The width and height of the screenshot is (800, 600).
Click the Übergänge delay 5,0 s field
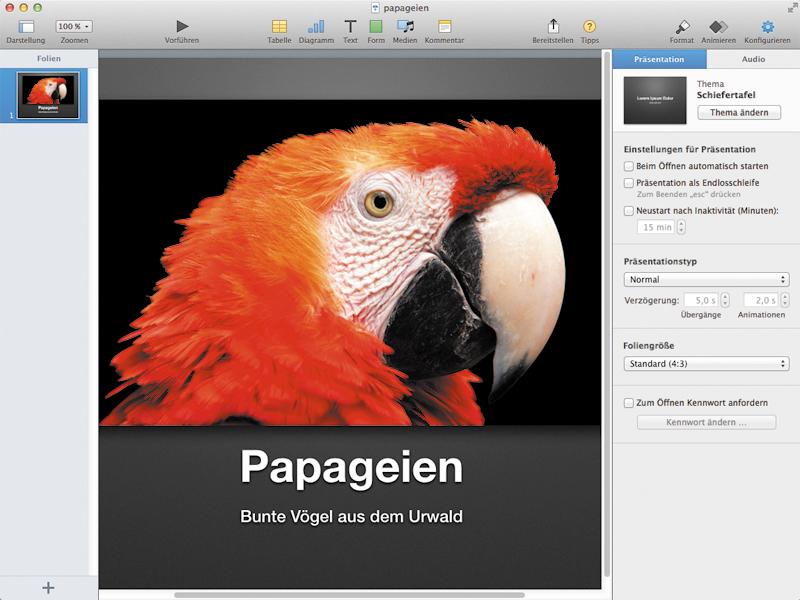702,300
